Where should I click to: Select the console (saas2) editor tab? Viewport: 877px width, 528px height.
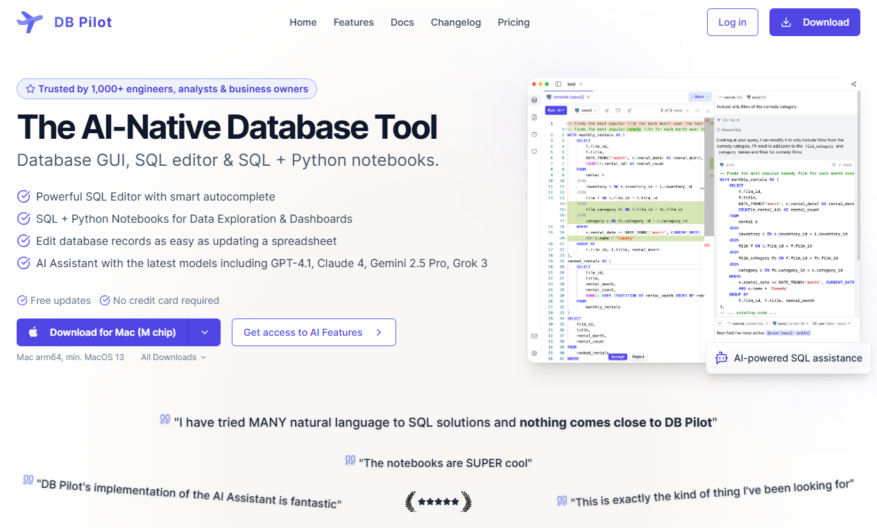[568, 97]
